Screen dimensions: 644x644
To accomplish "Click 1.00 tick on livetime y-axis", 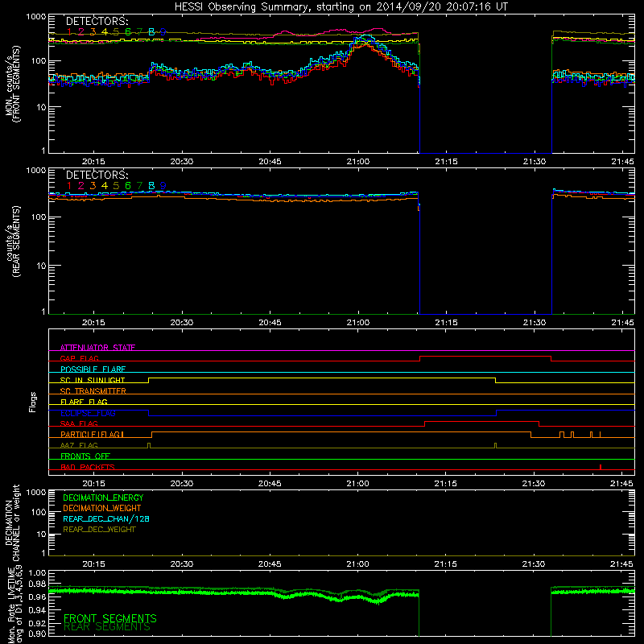I will coord(37,572).
